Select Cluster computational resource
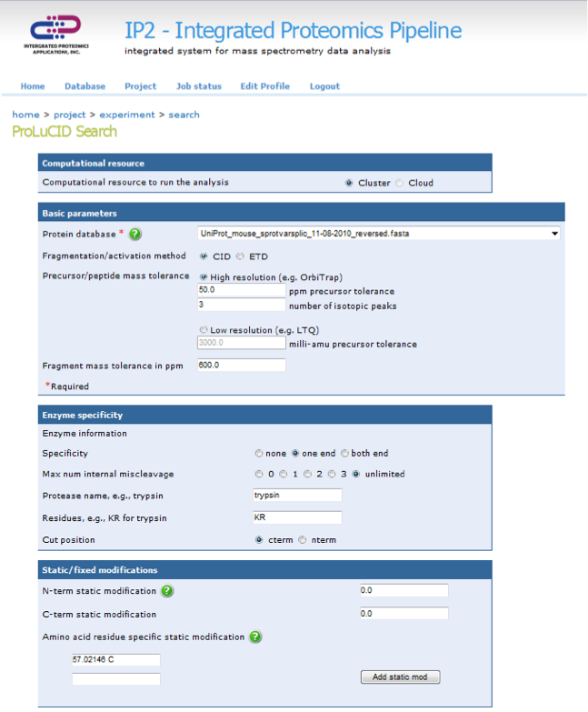The height and width of the screenshot is (712, 588). [349, 183]
